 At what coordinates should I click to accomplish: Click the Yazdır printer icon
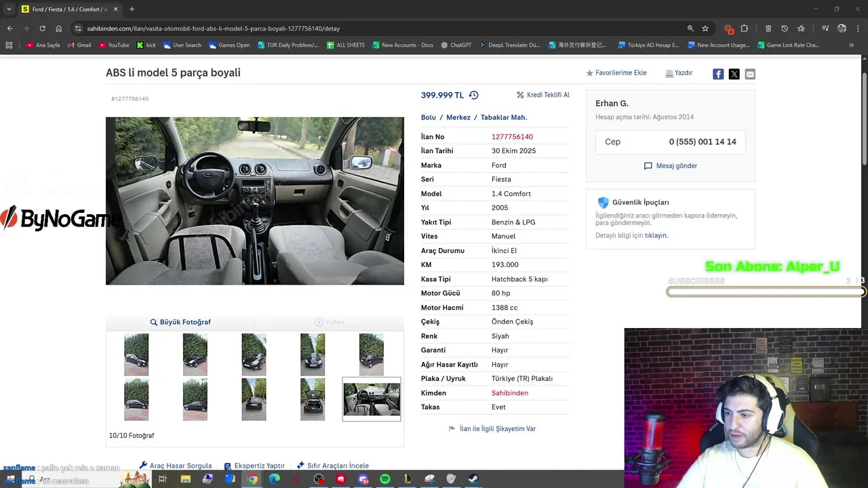[669, 73]
